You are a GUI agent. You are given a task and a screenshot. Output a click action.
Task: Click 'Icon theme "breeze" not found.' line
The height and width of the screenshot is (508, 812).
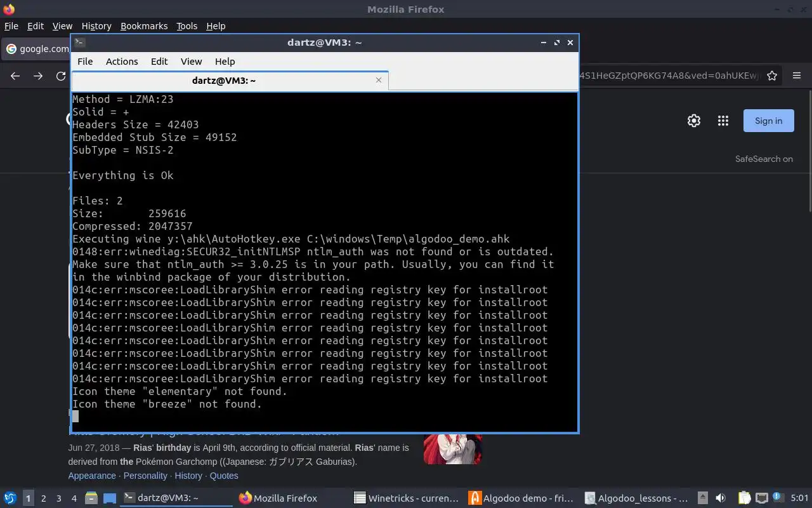click(167, 404)
